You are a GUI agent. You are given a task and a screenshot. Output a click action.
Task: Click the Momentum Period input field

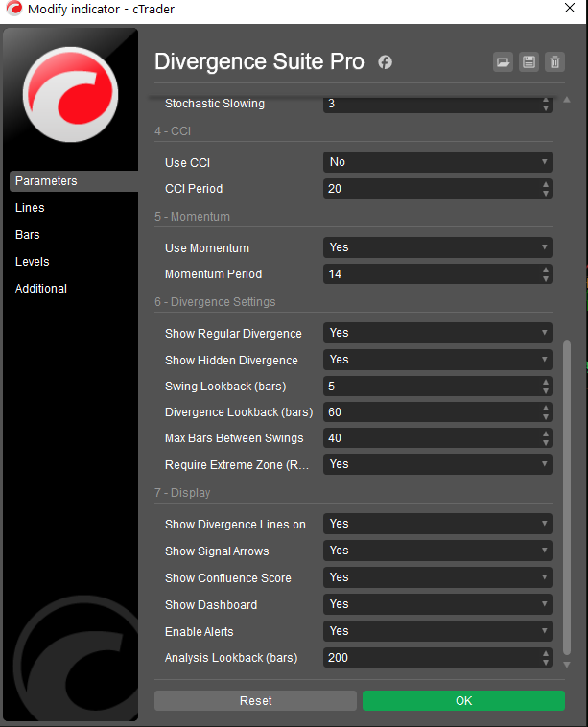tap(430, 274)
